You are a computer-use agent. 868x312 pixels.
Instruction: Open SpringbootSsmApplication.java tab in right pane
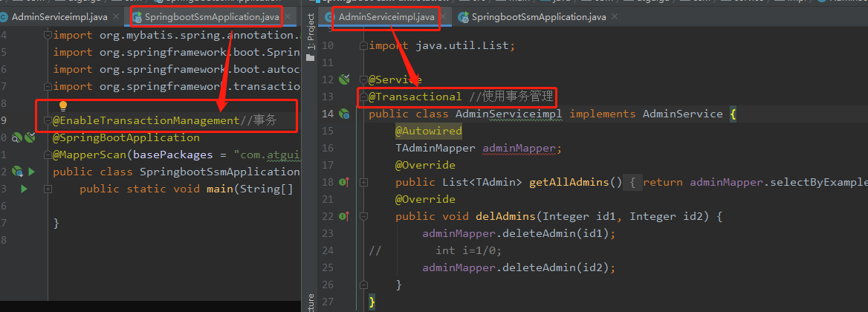[539, 17]
